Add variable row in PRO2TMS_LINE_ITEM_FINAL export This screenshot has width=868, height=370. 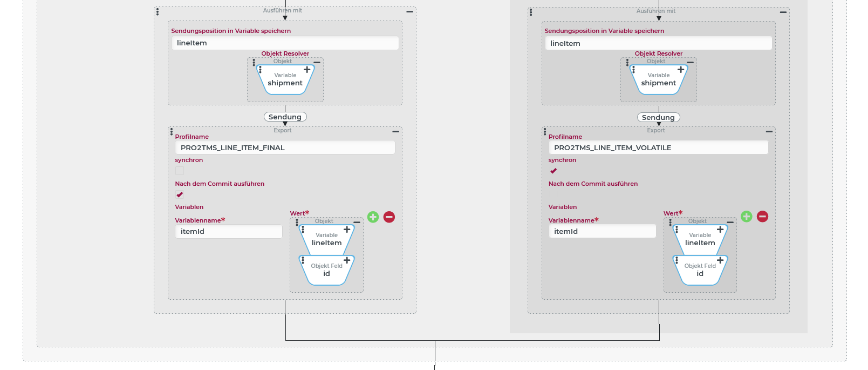373,217
